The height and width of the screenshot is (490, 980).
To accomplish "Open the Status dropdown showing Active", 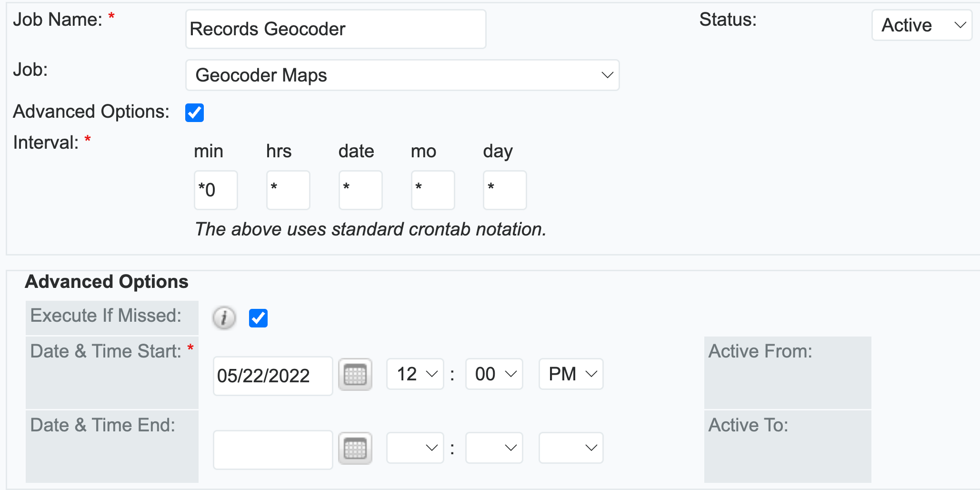I will (921, 25).
